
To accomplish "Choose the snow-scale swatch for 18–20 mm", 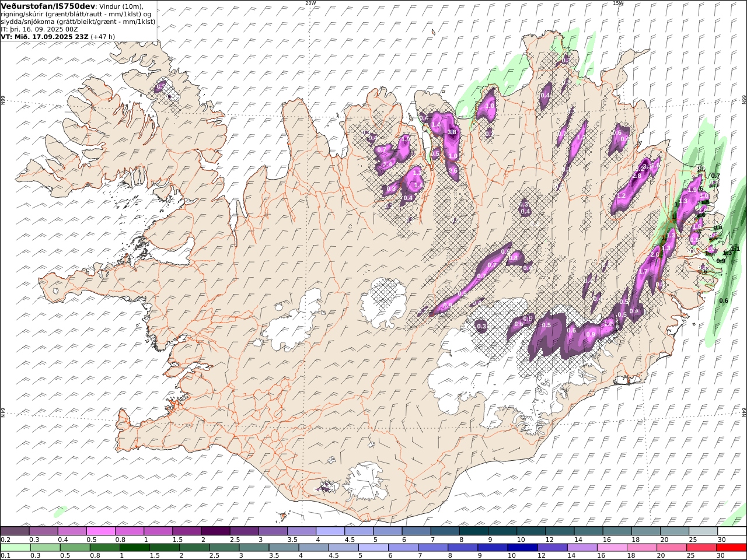I will point(645,531).
